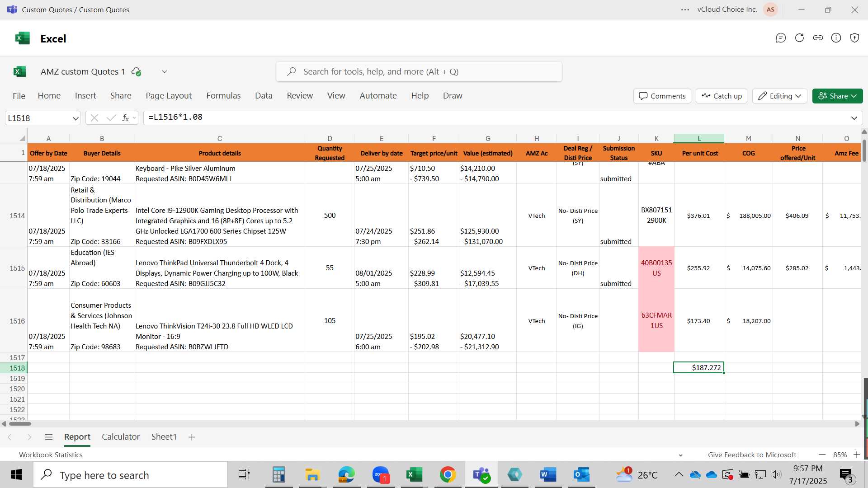
Task: Click Windows taskbar search box
Action: point(130,475)
